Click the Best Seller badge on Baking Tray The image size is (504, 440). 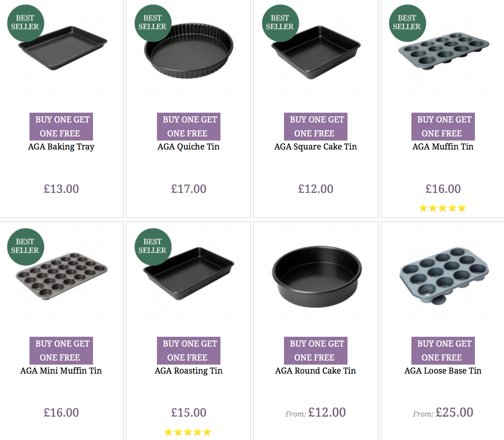point(25,23)
